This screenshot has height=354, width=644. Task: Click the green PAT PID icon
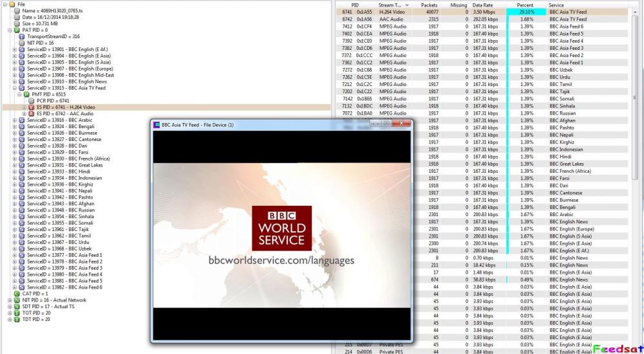pyautogui.click(x=17, y=30)
